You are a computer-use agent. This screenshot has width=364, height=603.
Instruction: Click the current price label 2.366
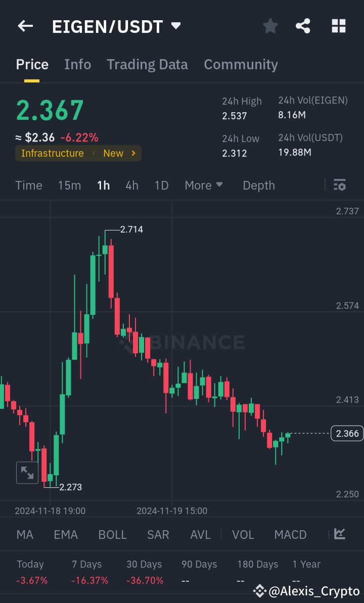click(x=347, y=433)
